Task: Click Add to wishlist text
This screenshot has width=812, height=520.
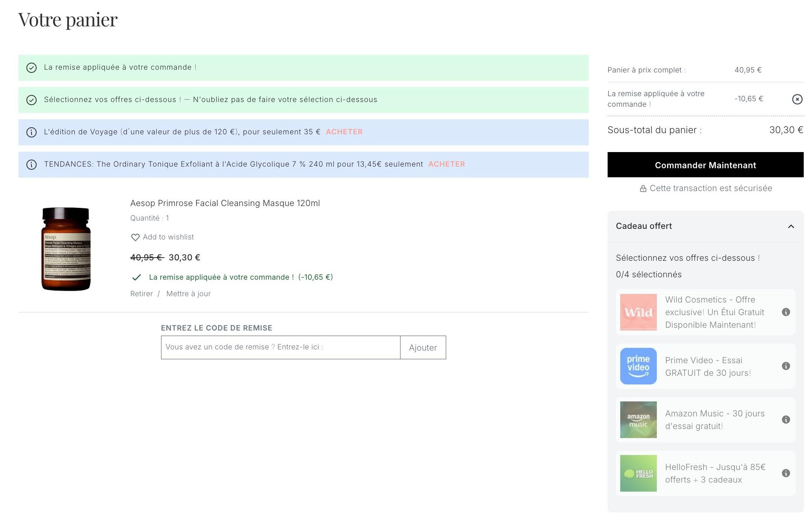Action: 168,237
